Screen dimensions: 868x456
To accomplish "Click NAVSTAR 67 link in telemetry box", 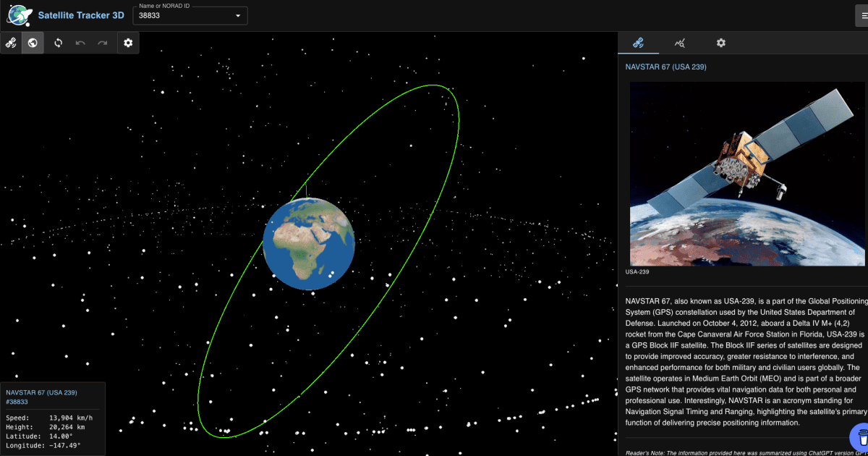I will click(x=41, y=392).
